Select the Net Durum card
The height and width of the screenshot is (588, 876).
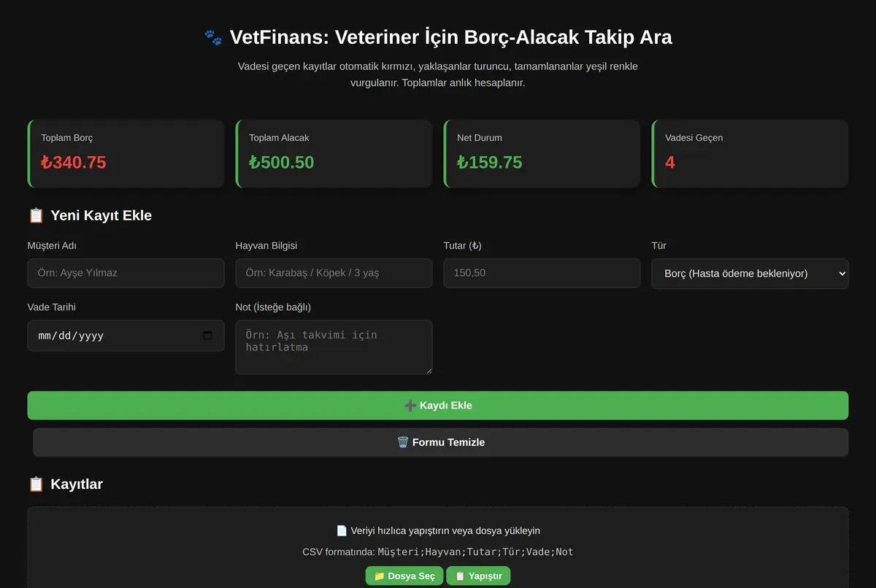(542, 154)
